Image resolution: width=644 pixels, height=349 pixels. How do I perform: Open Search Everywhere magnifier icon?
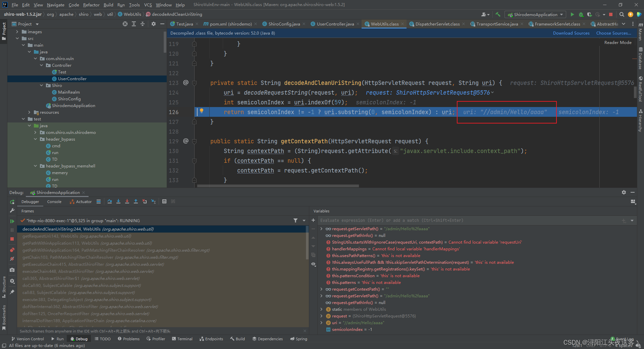[622, 14]
